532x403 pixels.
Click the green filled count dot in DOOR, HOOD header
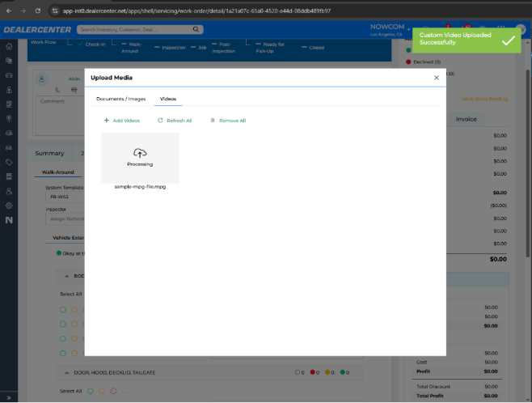pos(342,372)
